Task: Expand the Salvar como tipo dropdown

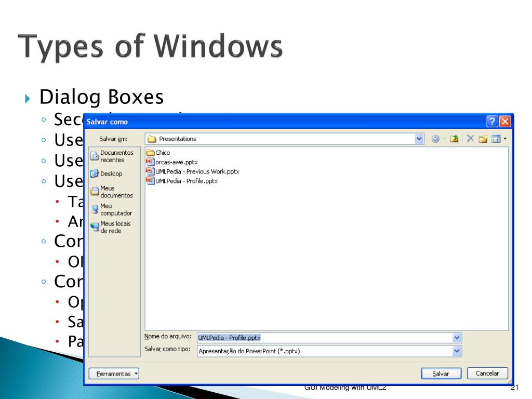Action: point(457,351)
